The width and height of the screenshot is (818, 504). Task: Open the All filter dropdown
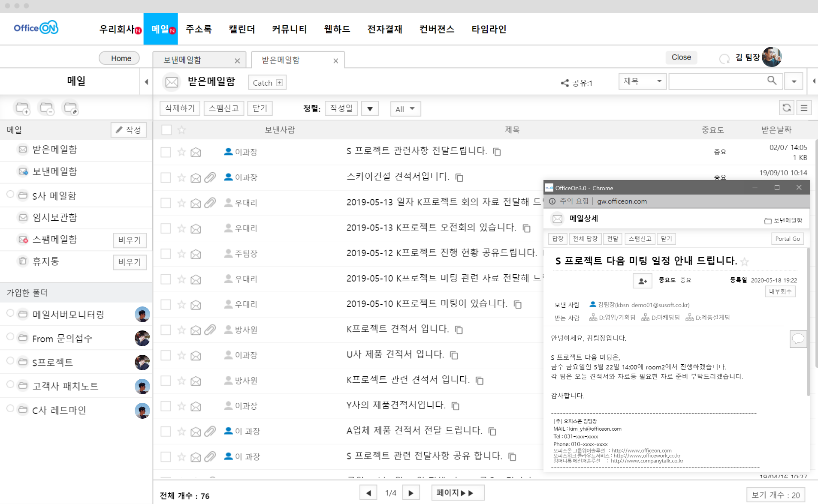[x=405, y=109]
